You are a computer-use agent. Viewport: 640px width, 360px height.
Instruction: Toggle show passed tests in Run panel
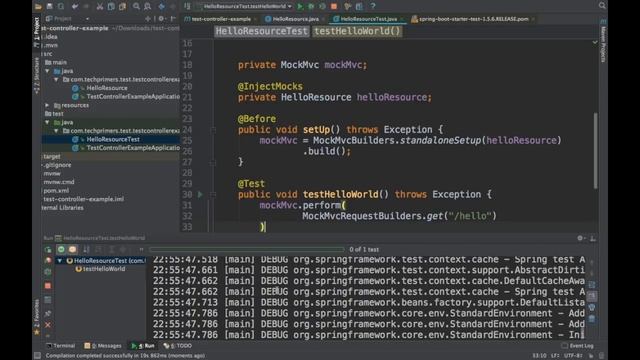coord(61,249)
